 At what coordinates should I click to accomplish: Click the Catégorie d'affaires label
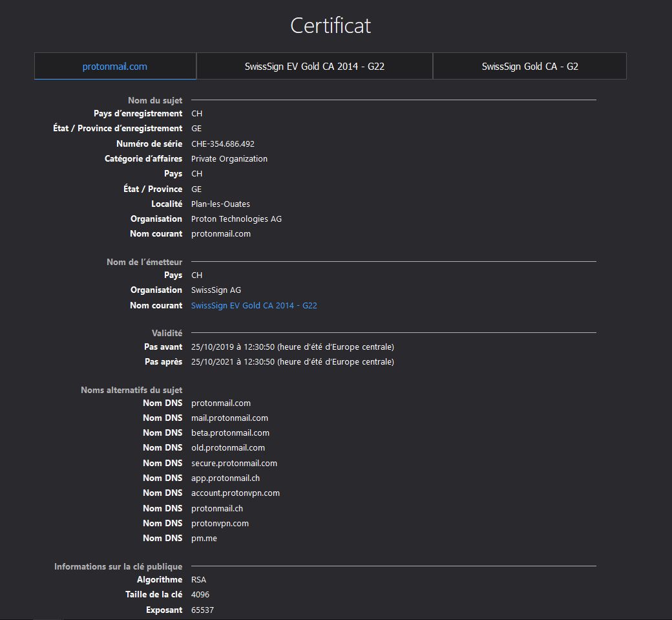(143, 159)
